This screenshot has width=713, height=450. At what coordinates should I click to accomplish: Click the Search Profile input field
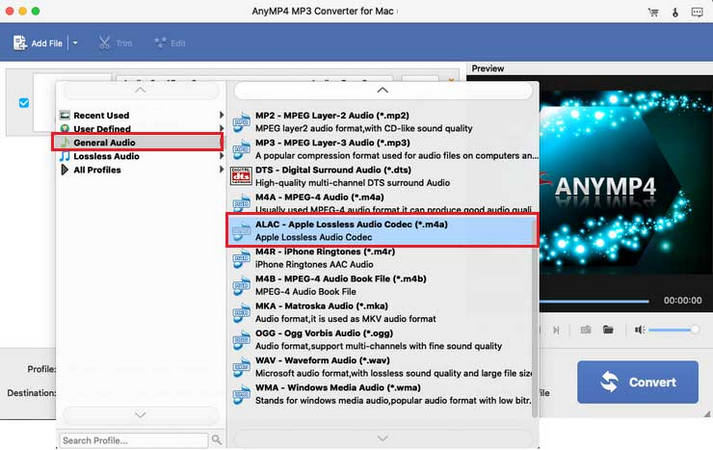[134, 440]
